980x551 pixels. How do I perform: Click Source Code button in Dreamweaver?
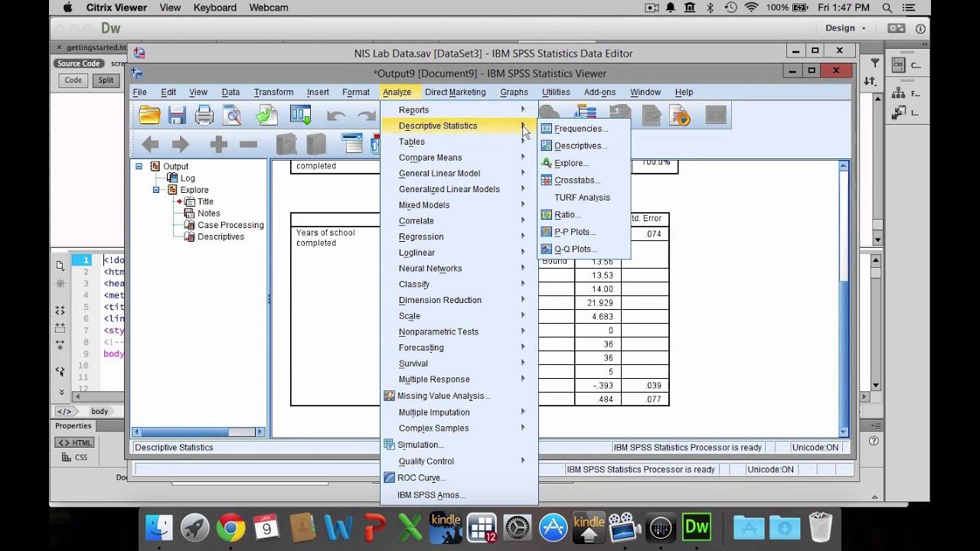(79, 64)
